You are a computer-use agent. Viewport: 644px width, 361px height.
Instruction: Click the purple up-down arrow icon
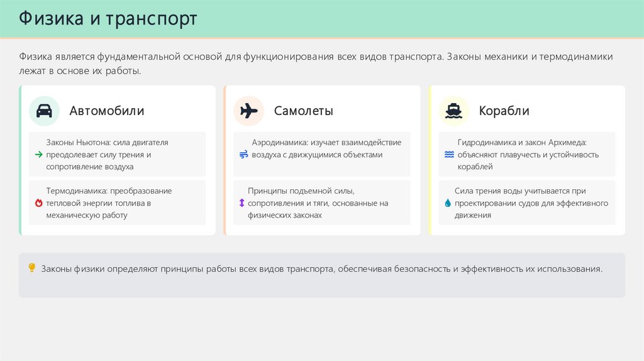(x=241, y=203)
